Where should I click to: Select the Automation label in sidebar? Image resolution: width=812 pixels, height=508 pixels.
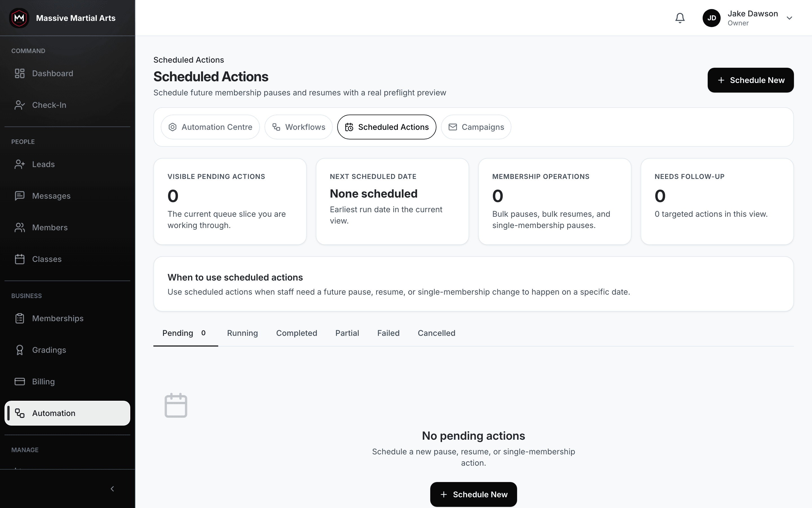54,413
